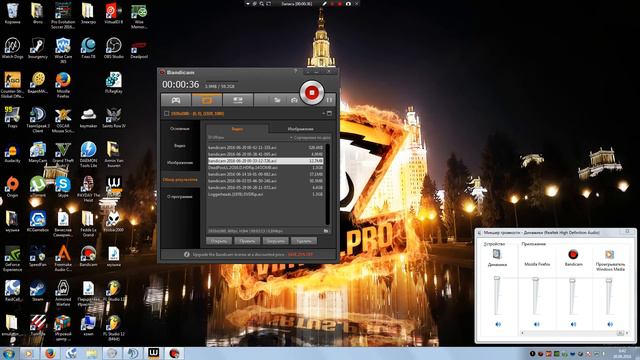Click the Открыть button under the file list
The height and width of the screenshot is (360, 640).
(219, 241)
